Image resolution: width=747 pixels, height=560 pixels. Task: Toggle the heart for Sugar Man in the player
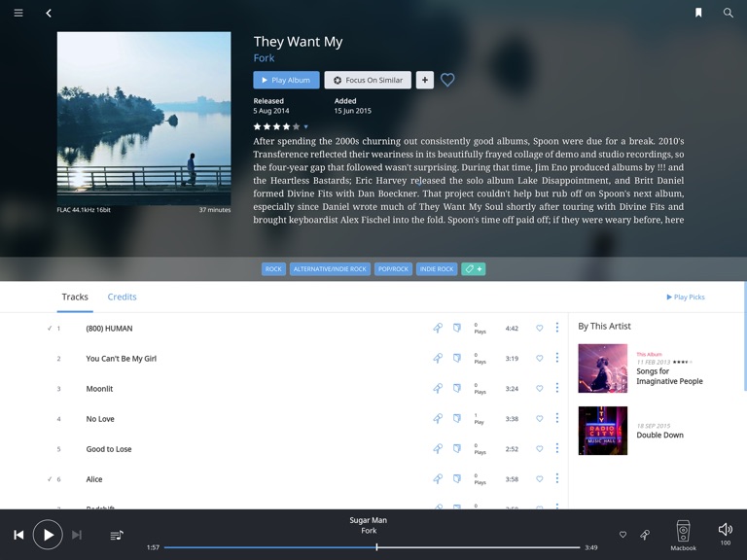point(622,535)
